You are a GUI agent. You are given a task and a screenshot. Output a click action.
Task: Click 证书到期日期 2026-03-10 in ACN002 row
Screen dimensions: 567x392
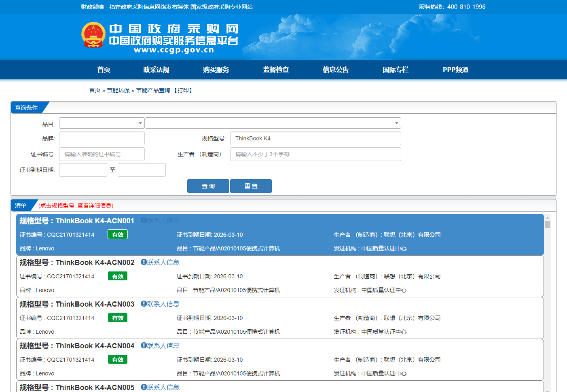click(210, 276)
